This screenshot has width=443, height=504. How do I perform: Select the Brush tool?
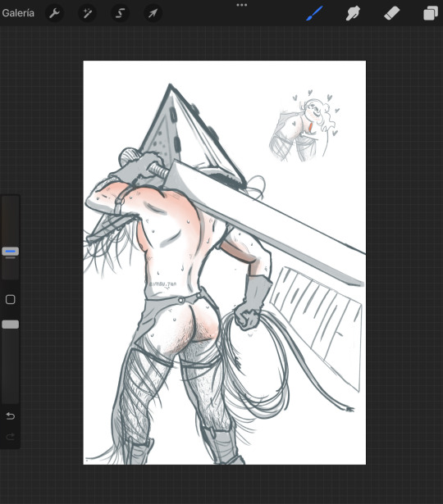coord(314,13)
